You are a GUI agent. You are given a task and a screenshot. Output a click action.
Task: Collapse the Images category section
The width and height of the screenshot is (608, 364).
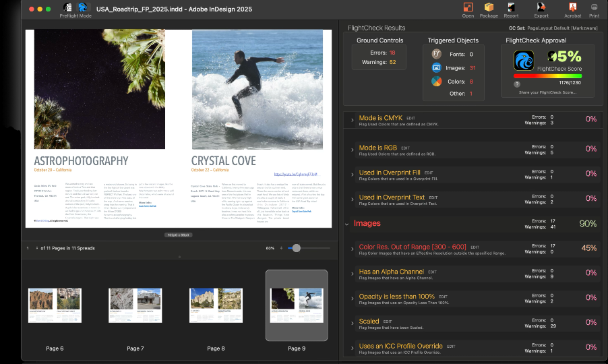pyautogui.click(x=346, y=223)
